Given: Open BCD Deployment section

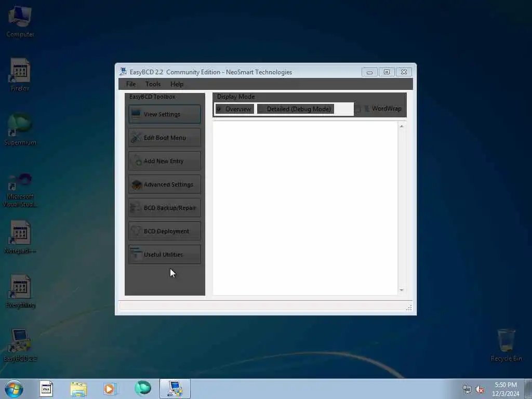Looking at the screenshot, I should [x=165, y=231].
